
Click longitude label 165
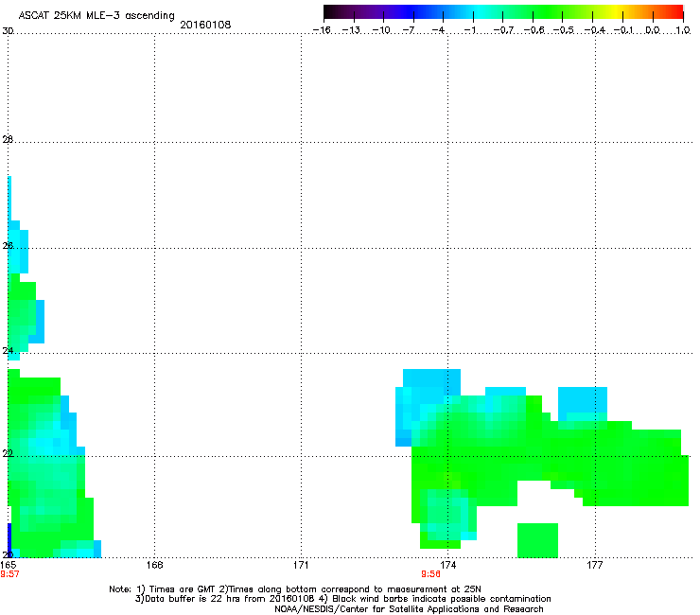click(8, 565)
